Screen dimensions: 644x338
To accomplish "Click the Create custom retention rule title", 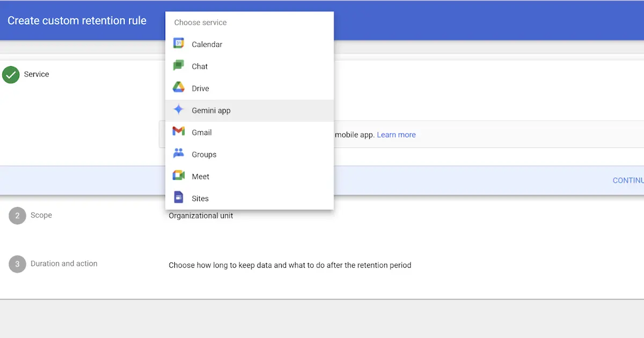I will 77,21.
